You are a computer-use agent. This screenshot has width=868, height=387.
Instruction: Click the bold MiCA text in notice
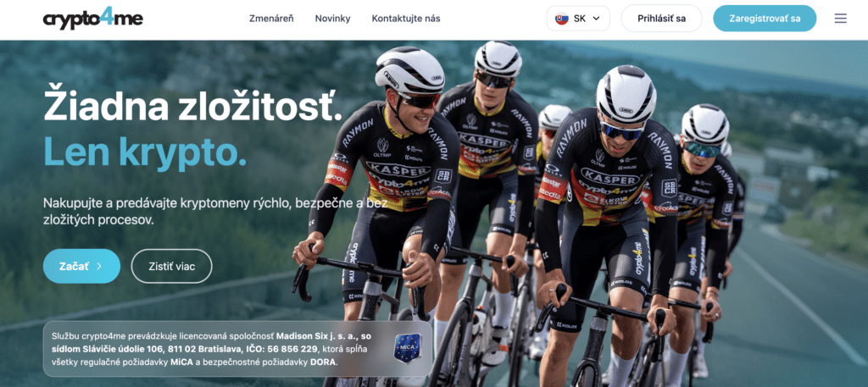pyautogui.click(x=182, y=362)
